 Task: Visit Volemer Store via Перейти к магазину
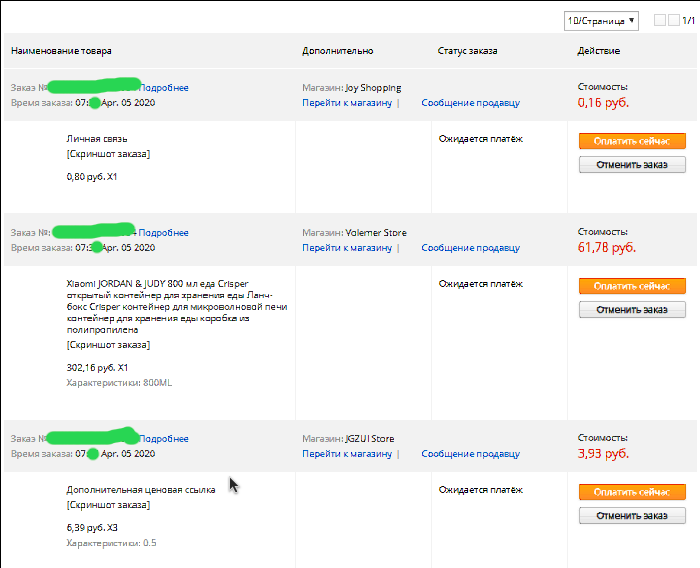(347, 248)
